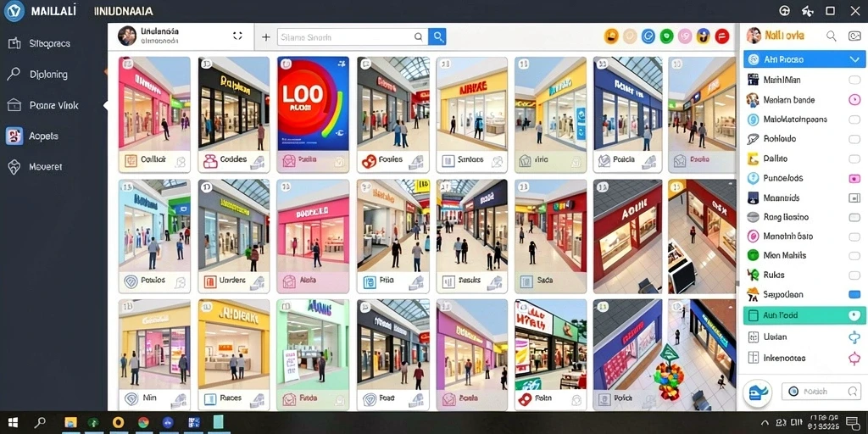The image size is (868, 434).
Task: Click the Siteprecs sidebar entry
Action: pyautogui.click(x=49, y=43)
